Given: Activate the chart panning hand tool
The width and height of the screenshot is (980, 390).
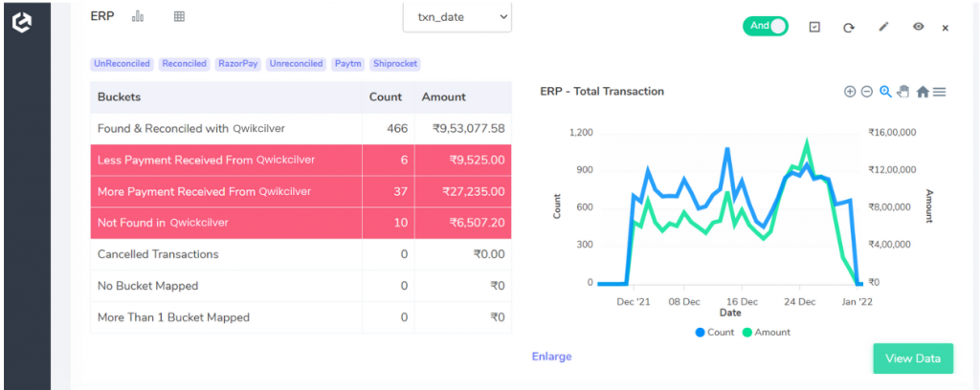Looking at the screenshot, I should tap(902, 92).
